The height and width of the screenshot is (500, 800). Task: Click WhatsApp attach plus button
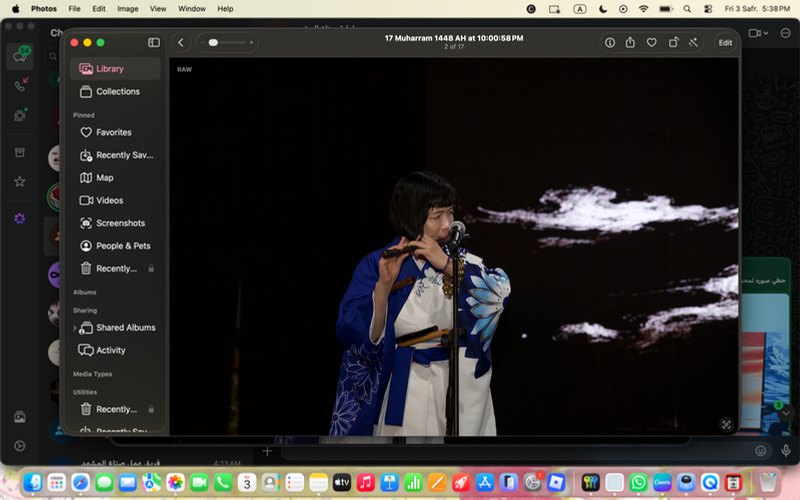267,451
